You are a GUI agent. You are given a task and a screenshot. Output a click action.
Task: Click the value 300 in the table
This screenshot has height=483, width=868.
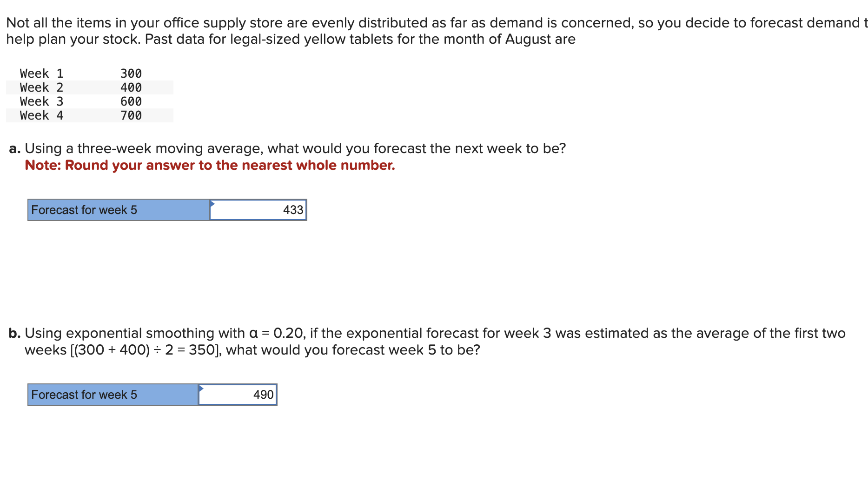click(x=131, y=73)
